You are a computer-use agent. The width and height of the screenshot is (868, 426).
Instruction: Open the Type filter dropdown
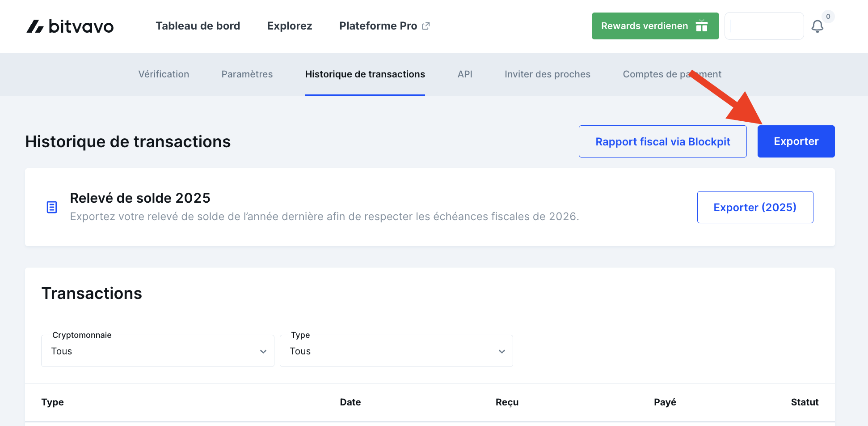[x=396, y=351]
